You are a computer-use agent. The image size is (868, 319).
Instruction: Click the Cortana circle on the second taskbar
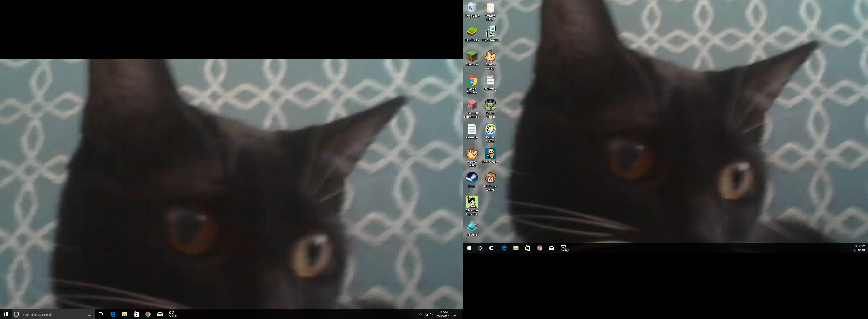480,248
